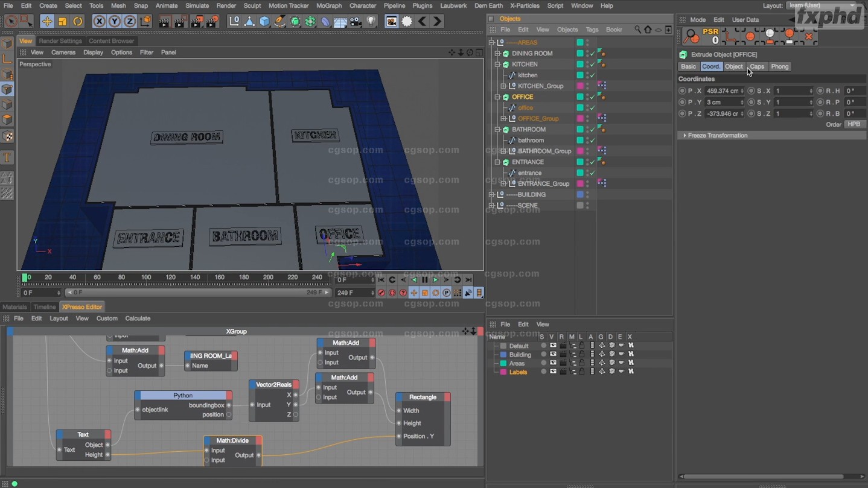868x488 pixels.
Task: Toggle visibility eye of Building layer
Action: click(x=552, y=355)
